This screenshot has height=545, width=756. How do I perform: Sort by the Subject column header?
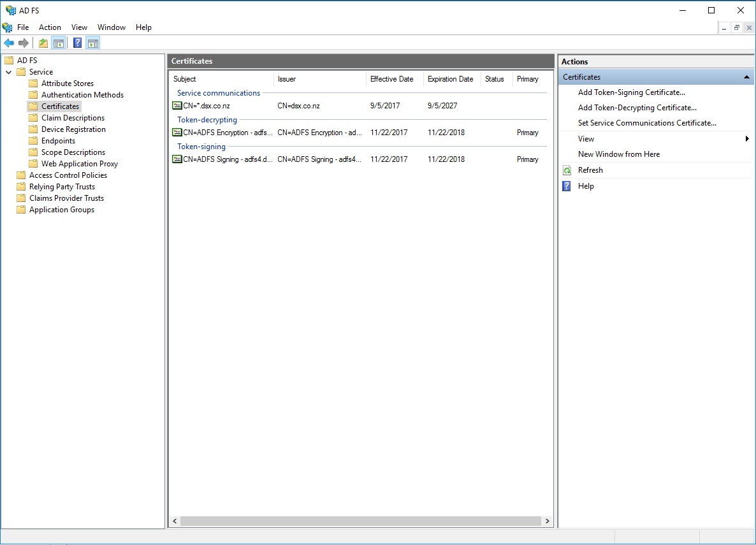(221, 79)
